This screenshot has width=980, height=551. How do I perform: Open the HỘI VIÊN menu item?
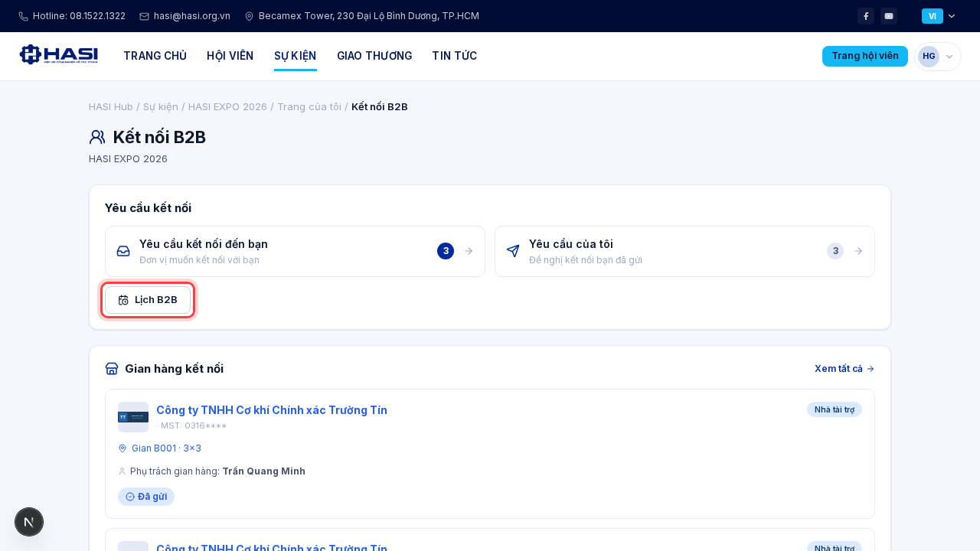230,56
